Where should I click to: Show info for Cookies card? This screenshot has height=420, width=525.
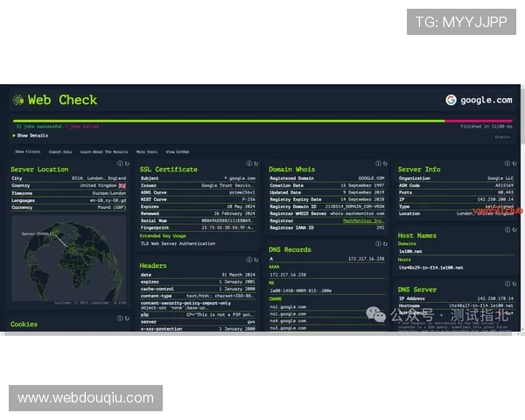(x=119, y=318)
